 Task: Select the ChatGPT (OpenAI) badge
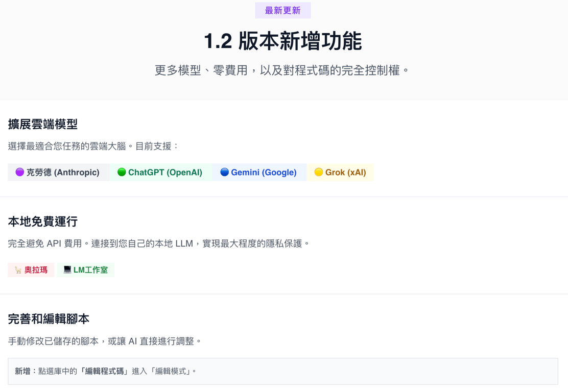[161, 173]
